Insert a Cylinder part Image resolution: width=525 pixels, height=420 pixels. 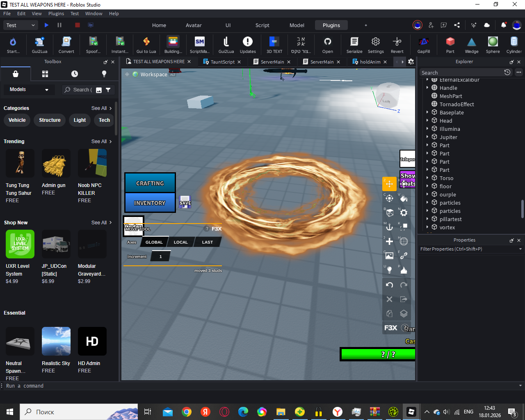tap(514, 45)
